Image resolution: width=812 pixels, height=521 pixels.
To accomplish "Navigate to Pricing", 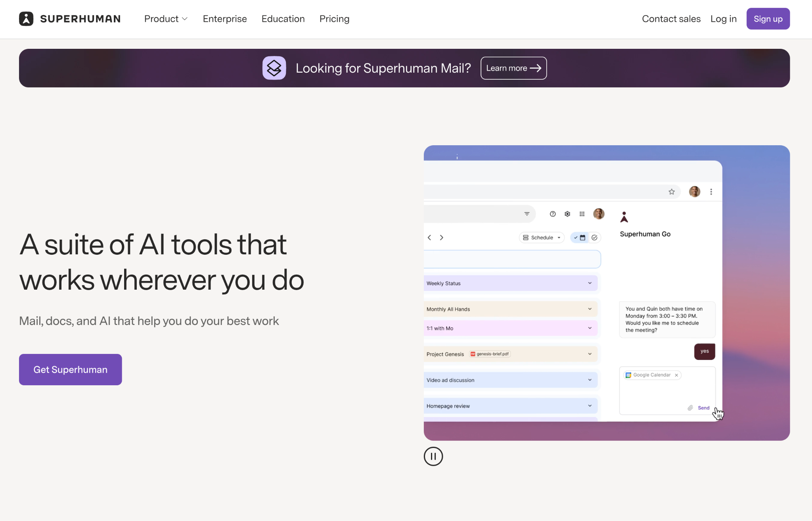I will 334,19.
